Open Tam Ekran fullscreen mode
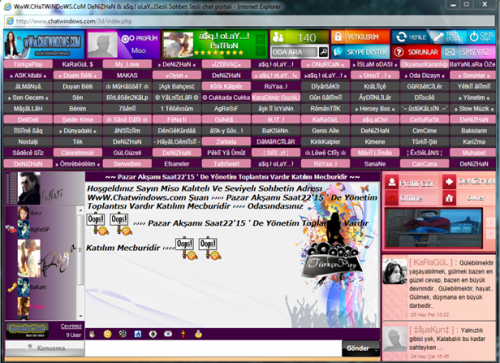The image size is (500, 363). [x=439, y=37]
